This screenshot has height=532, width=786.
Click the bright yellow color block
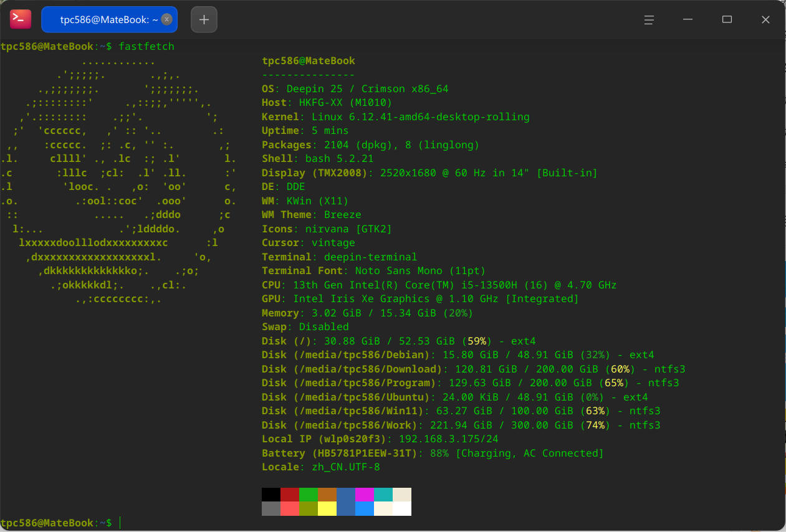(327, 509)
